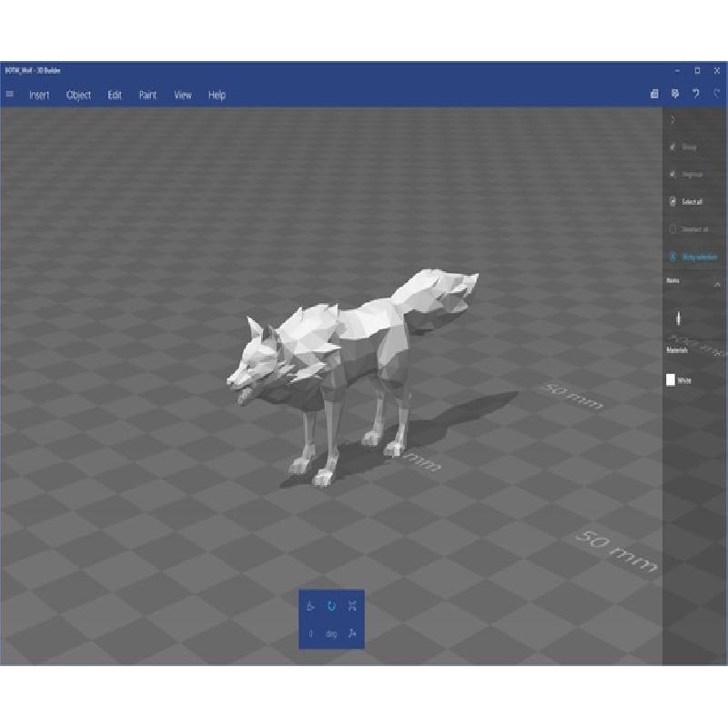Click the greyed-out Redo arrow
The height and width of the screenshot is (728, 728).
coord(716,94)
